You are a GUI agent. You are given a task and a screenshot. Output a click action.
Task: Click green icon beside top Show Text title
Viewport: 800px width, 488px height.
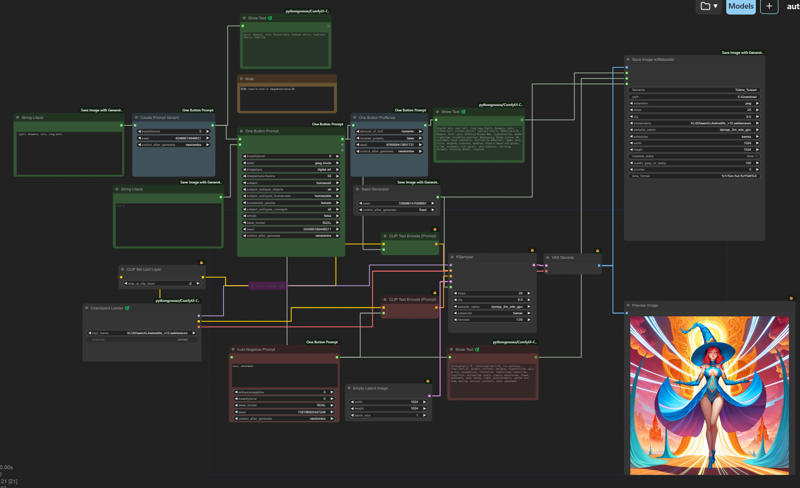[270, 18]
